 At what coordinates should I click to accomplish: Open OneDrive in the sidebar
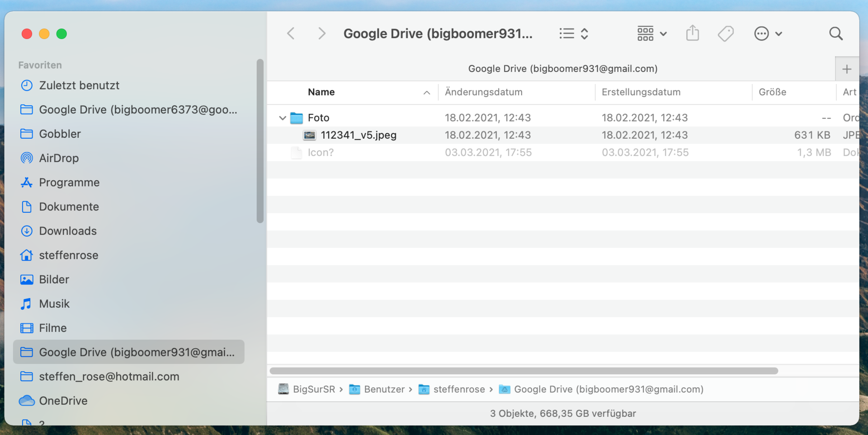[x=63, y=401]
